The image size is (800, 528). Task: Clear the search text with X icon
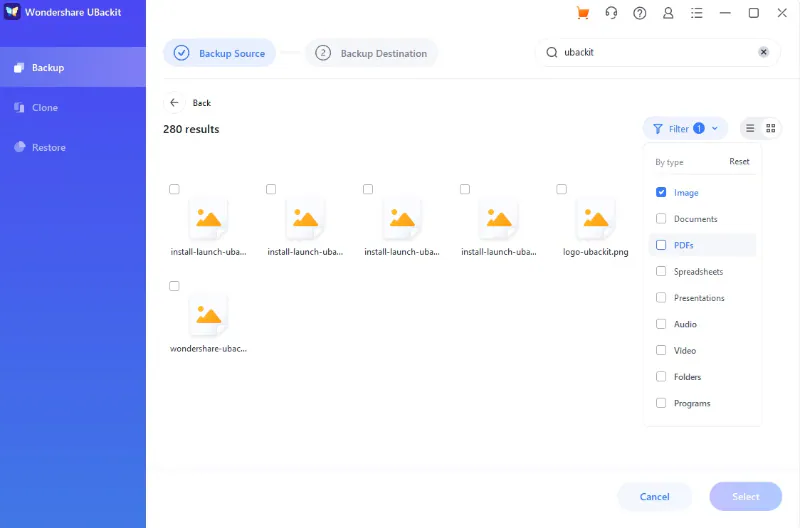(x=763, y=52)
